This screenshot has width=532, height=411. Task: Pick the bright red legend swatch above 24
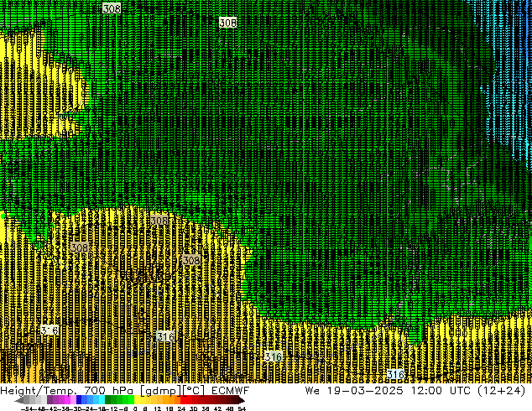point(183,399)
